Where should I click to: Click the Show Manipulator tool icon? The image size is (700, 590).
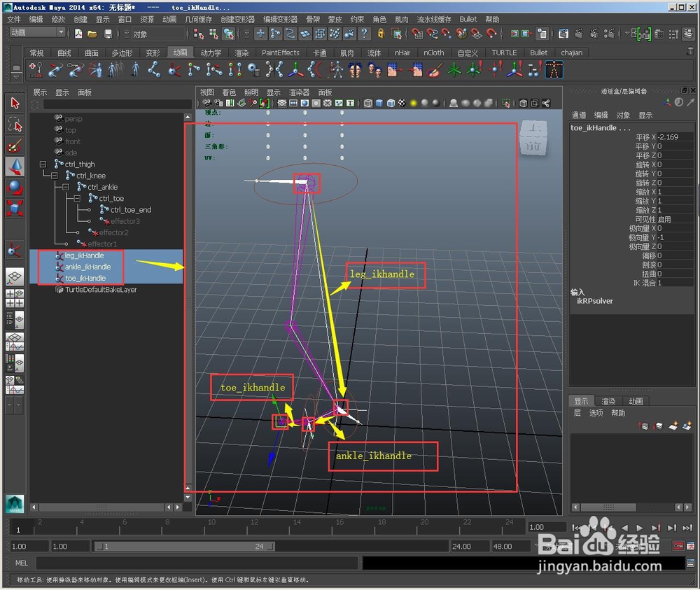point(15,251)
